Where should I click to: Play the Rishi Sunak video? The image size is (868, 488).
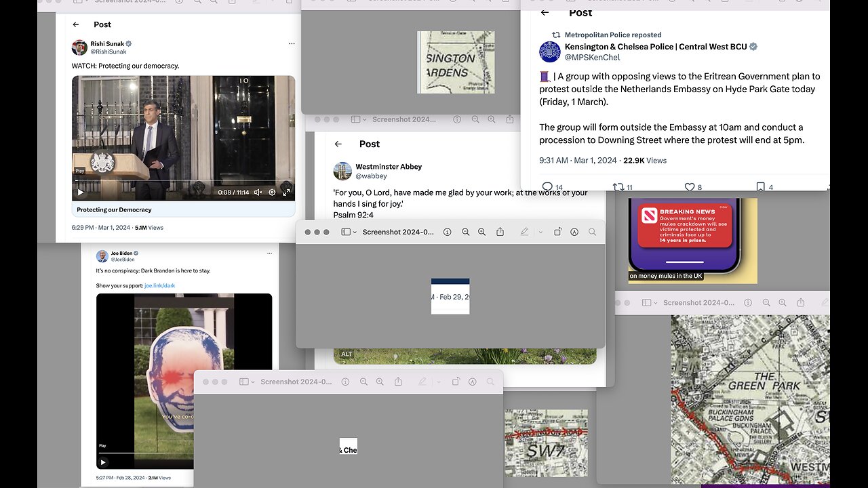click(81, 192)
